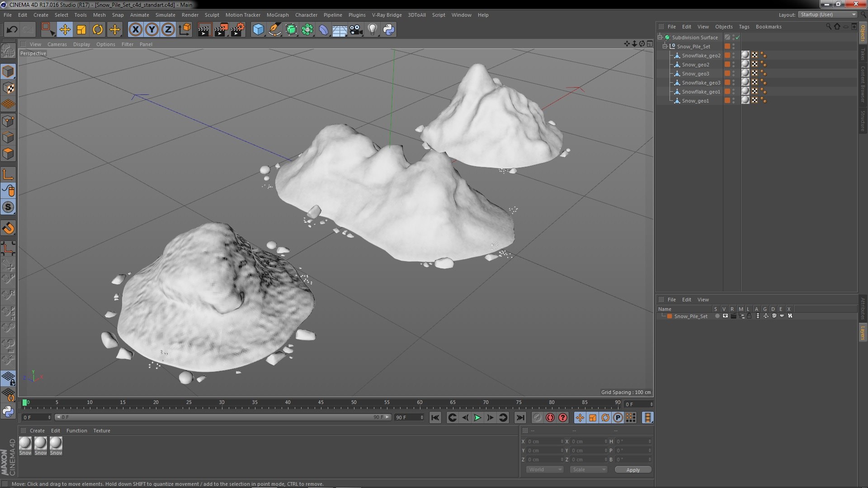Click the magnet tool in left toolbar
The width and height of the screenshot is (868, 488).
coord(8,228)
